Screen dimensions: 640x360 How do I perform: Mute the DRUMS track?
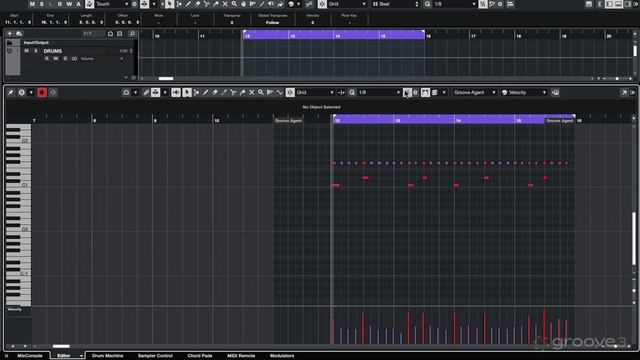[x=27, y=51]
